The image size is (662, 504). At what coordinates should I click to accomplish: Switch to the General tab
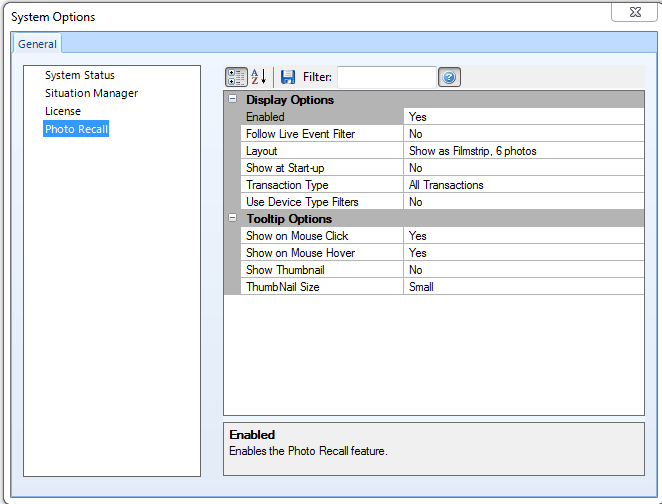38,44
